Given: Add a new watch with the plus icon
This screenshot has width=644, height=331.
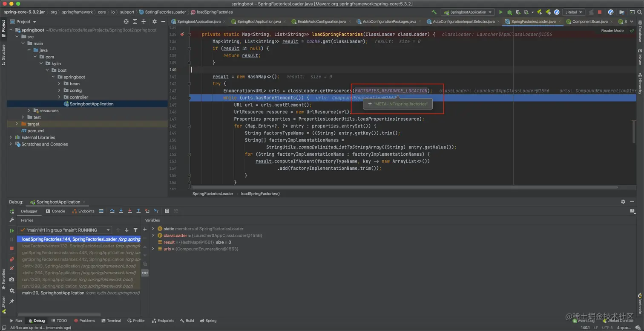Looking at the screenshot, I should (145, 229).
